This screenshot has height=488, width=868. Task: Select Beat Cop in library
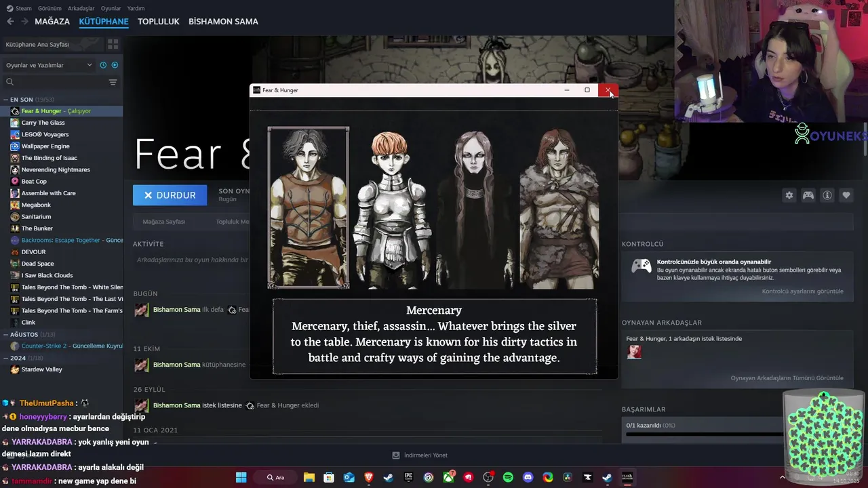coord(61,182)
